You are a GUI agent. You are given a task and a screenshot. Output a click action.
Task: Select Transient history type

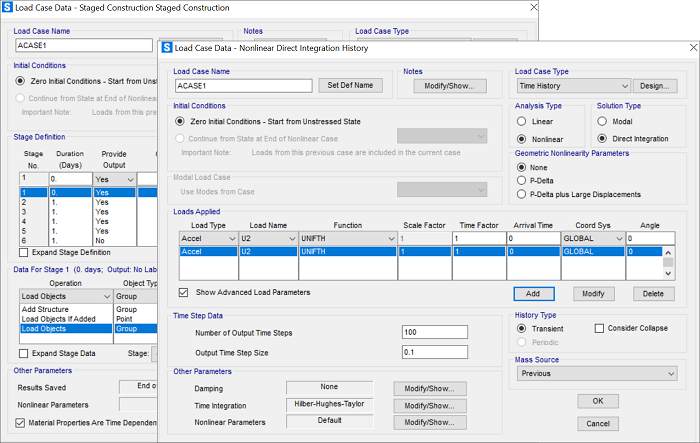(x=521, y=329)
